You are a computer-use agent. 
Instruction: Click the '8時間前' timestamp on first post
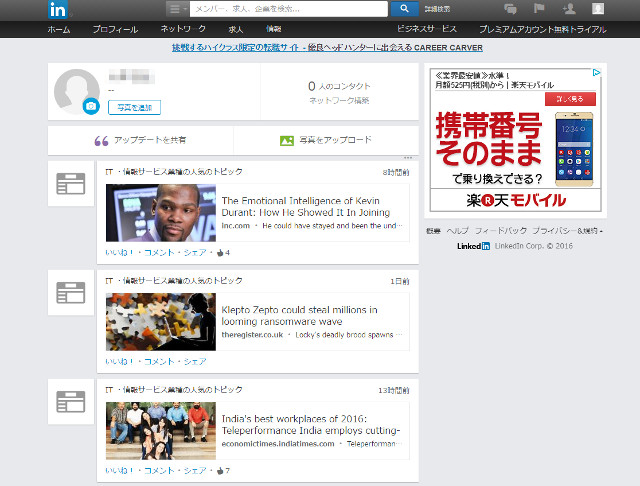coord(396,173)
